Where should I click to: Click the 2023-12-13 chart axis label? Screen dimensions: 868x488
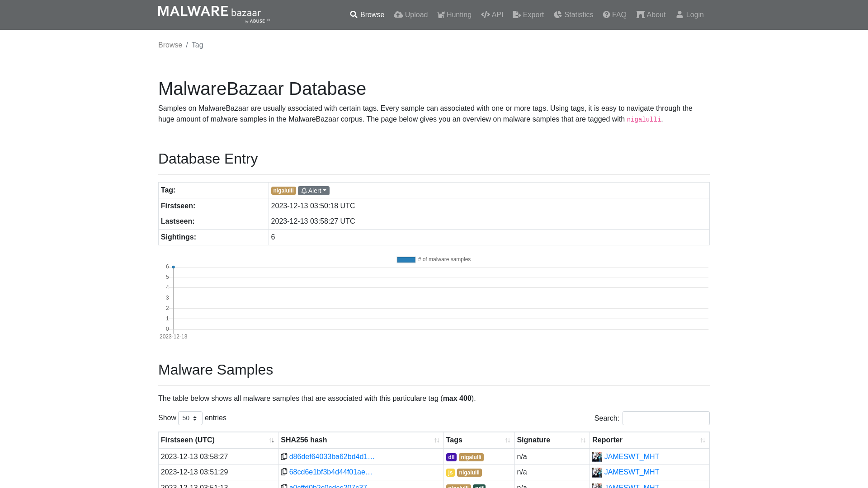pos(173,337)
